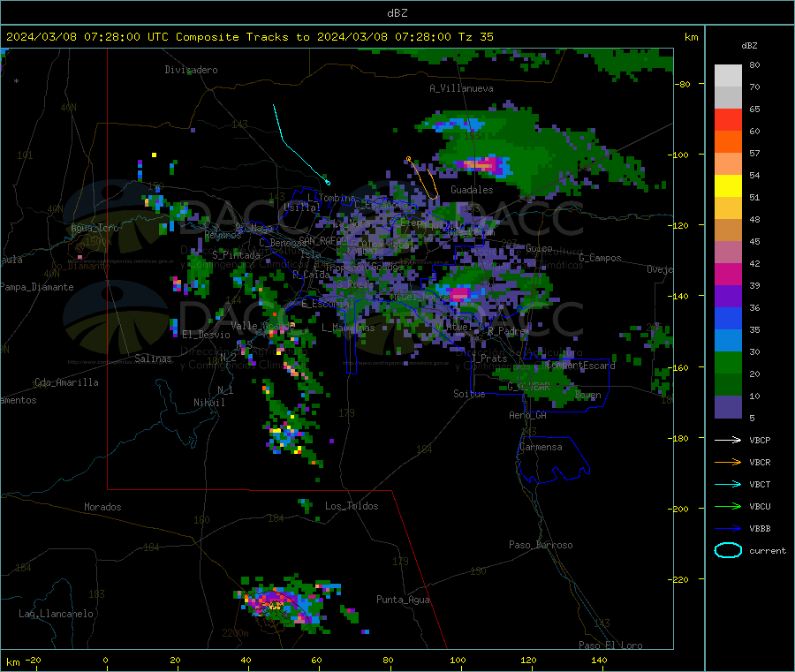
Task: Click the 'Aero_GH' map label
Action: pyautogui.click(x=527, y=415)
